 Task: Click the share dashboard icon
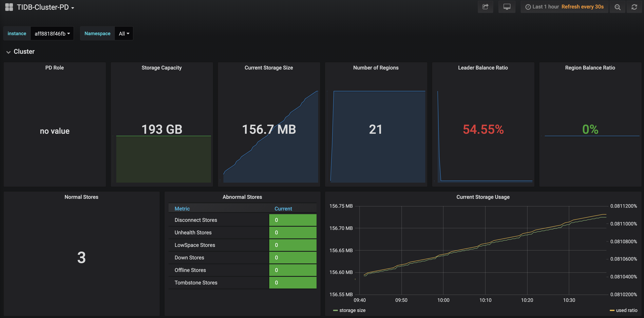(485, 7)
